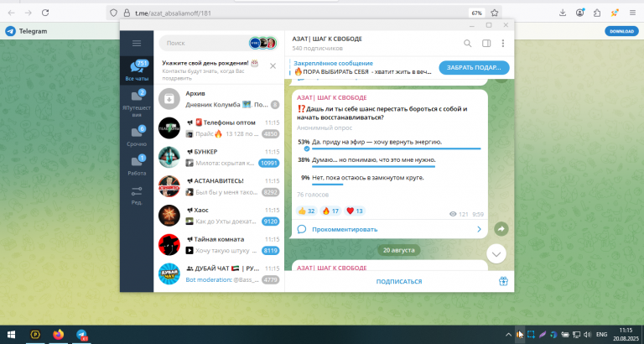Open the Telegram hamburger main menu

[137, 43]
